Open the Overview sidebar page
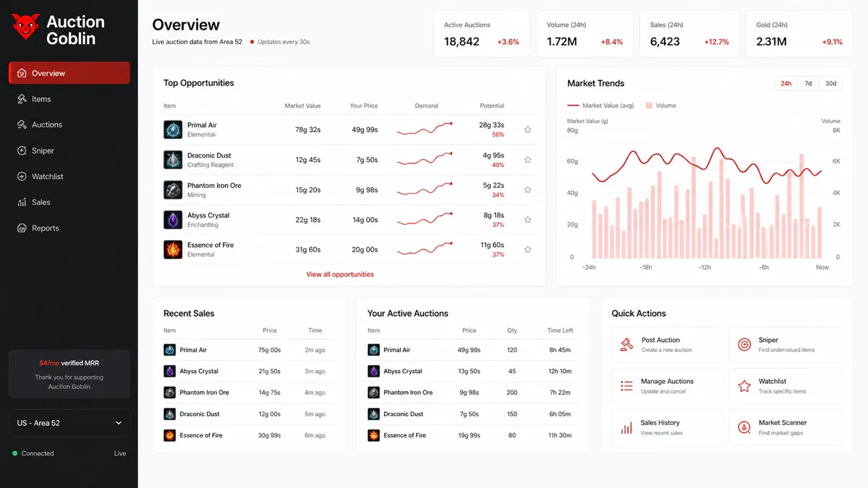Image resolution: width=868 pixels, height=488 pixels. click(69, 73)
